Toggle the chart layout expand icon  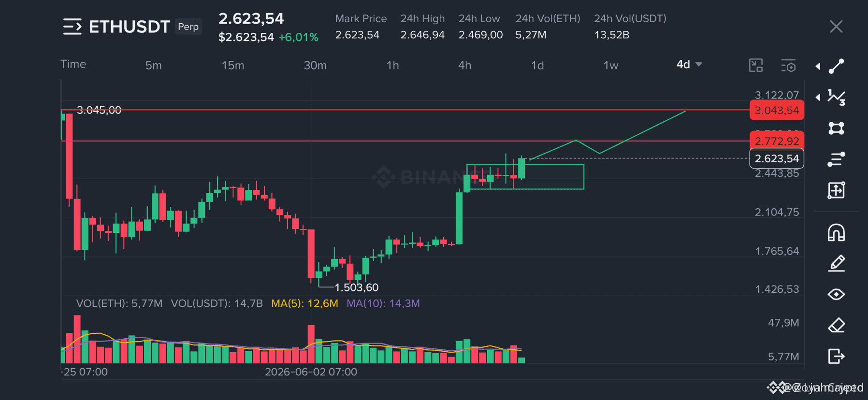[756, 65]
